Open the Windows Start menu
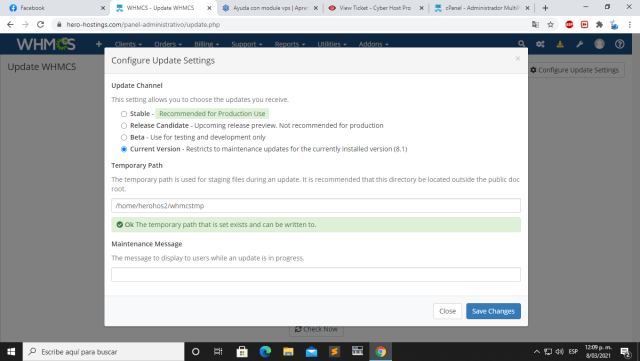This screenshot has width=640, height=361. (11, 352)
